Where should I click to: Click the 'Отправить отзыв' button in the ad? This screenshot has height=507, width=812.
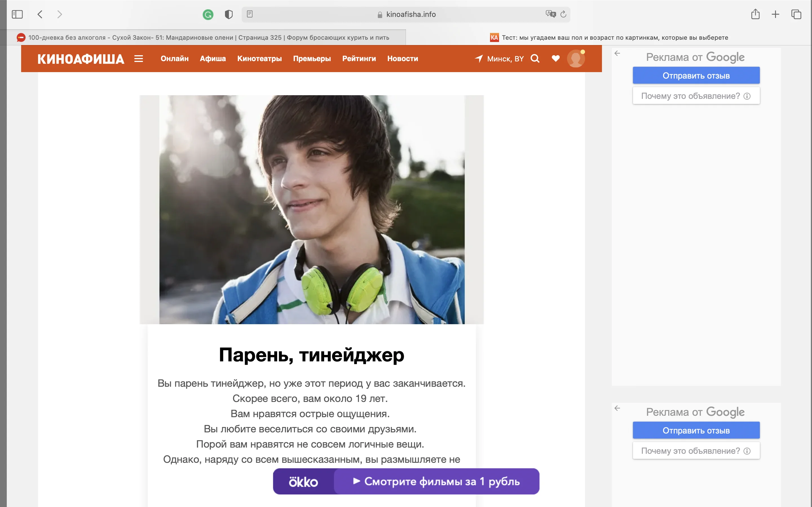click(x=696, y=75)
